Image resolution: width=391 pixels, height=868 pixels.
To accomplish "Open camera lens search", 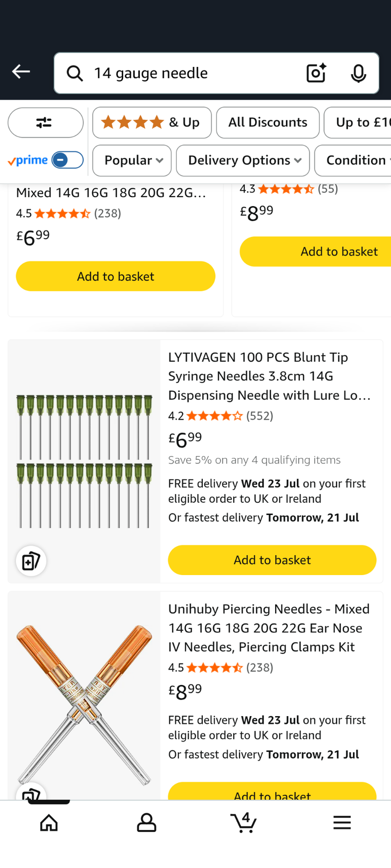I will point(316,73).
